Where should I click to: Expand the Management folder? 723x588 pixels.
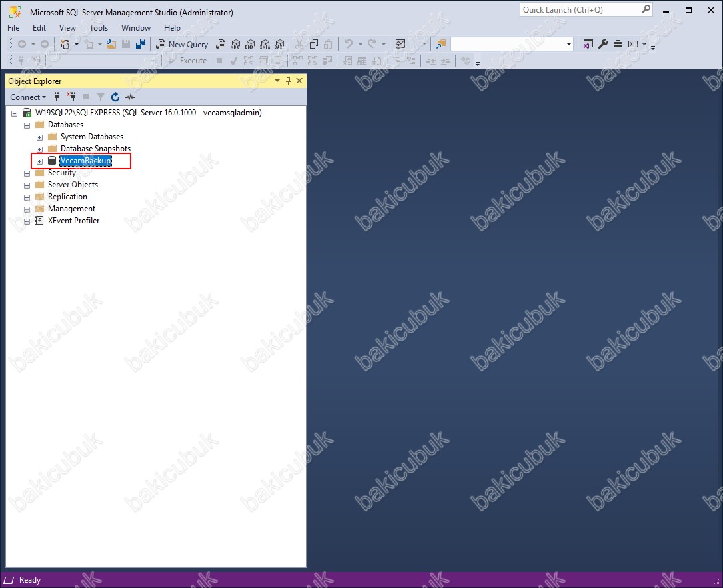27,209
